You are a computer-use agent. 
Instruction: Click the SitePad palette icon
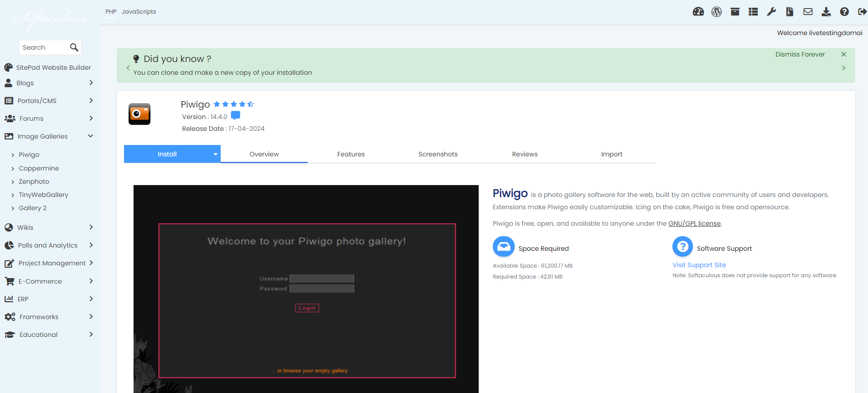[8, 67]
